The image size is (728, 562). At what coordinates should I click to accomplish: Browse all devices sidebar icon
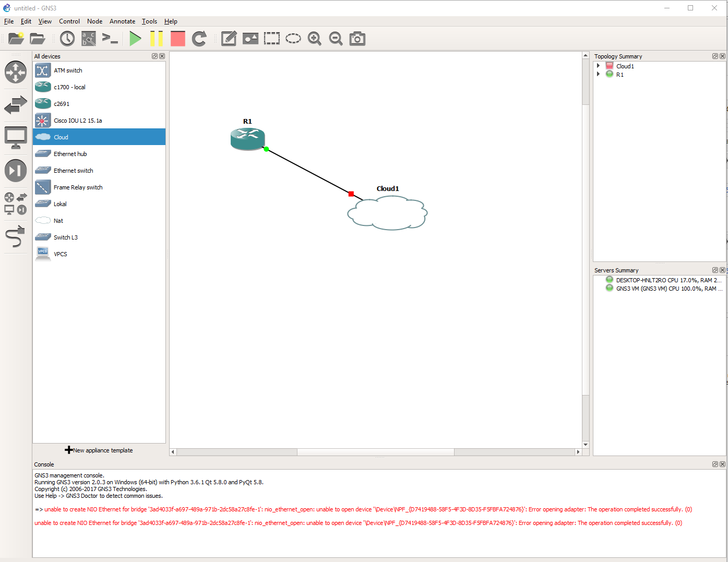coord(16,204)
